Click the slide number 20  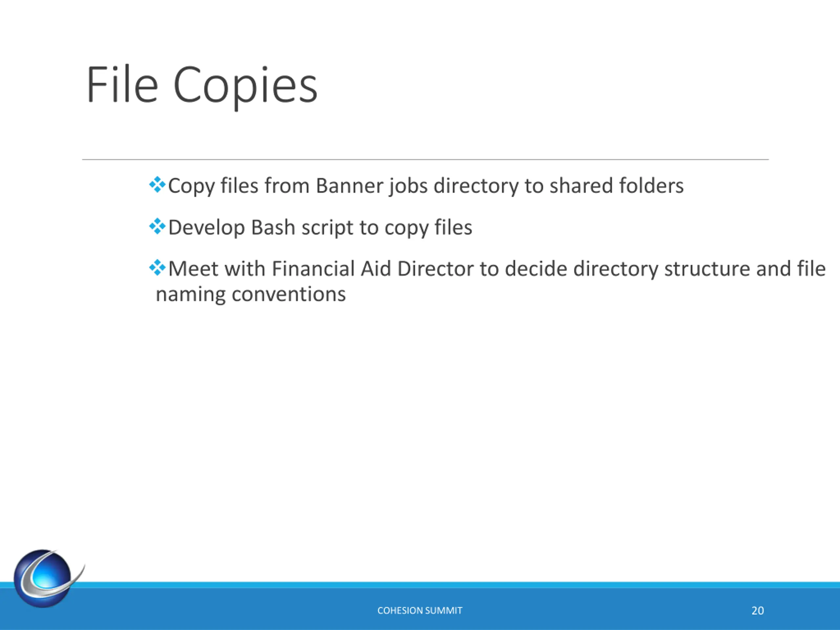[758, 610]
